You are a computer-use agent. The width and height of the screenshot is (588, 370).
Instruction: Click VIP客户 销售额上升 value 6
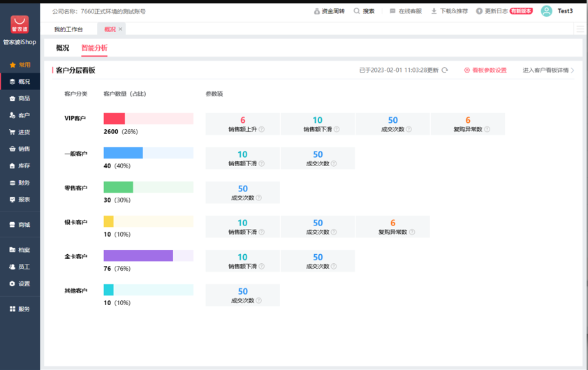242,120
